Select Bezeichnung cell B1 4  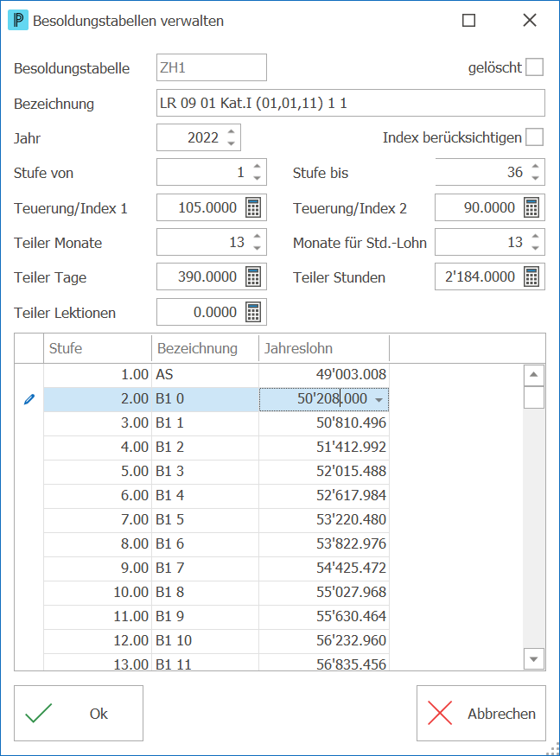point(206,496)
